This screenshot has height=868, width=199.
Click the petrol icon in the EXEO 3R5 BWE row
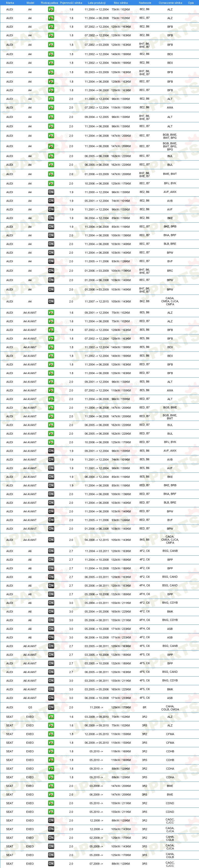click(51, 794)
